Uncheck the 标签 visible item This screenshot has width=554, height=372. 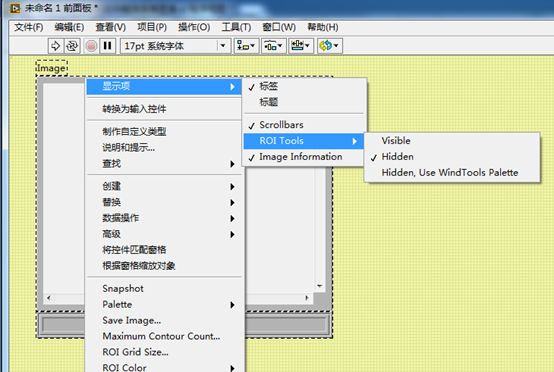304,86
